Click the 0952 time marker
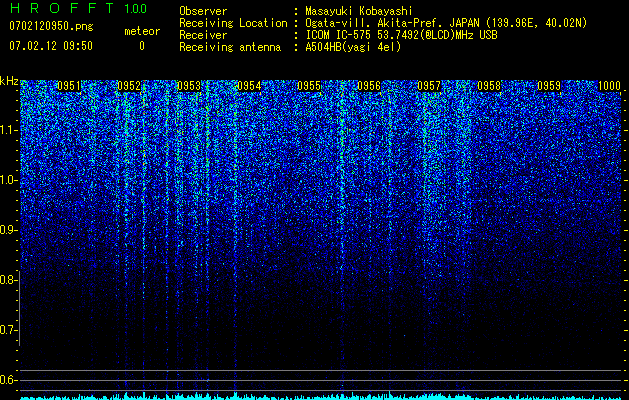Screen dimensions: 629x400 [x=129, y=86]
